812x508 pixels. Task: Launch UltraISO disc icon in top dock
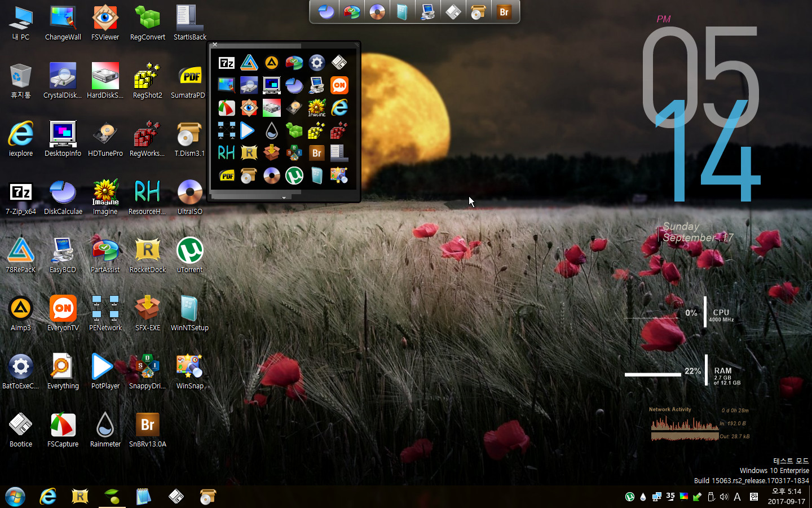377,11
